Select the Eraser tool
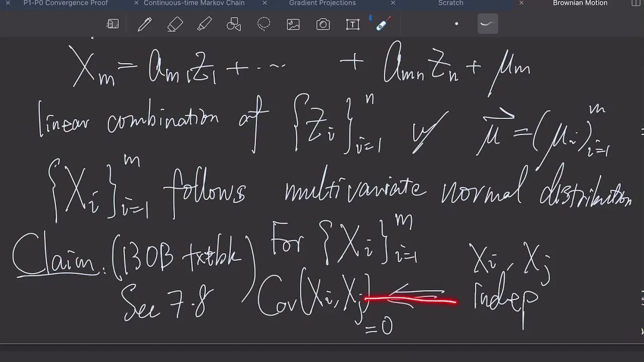Viewport: 644px width, 362px height. click(x=175, y=24)
